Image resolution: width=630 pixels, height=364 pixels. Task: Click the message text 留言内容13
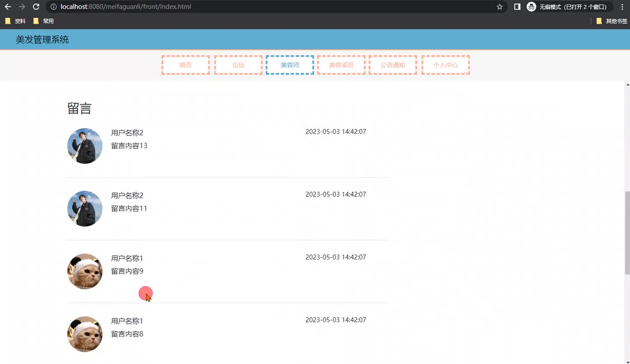coord(129,146)
